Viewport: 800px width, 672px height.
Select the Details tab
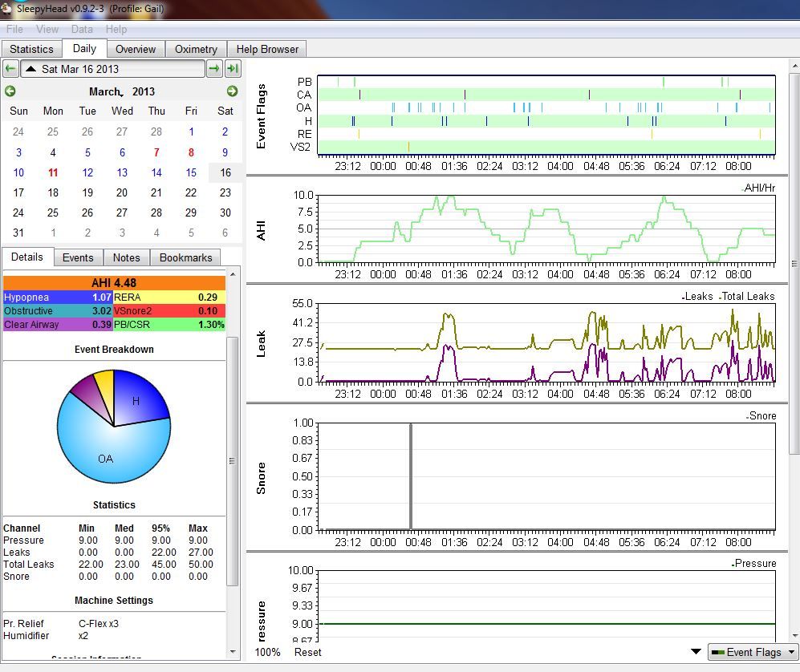point(27,257)
